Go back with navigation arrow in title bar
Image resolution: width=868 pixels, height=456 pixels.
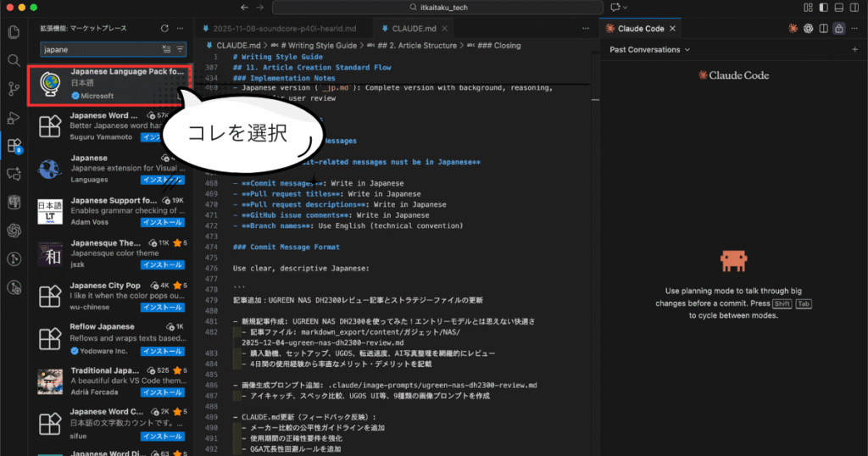coord(245,7)
